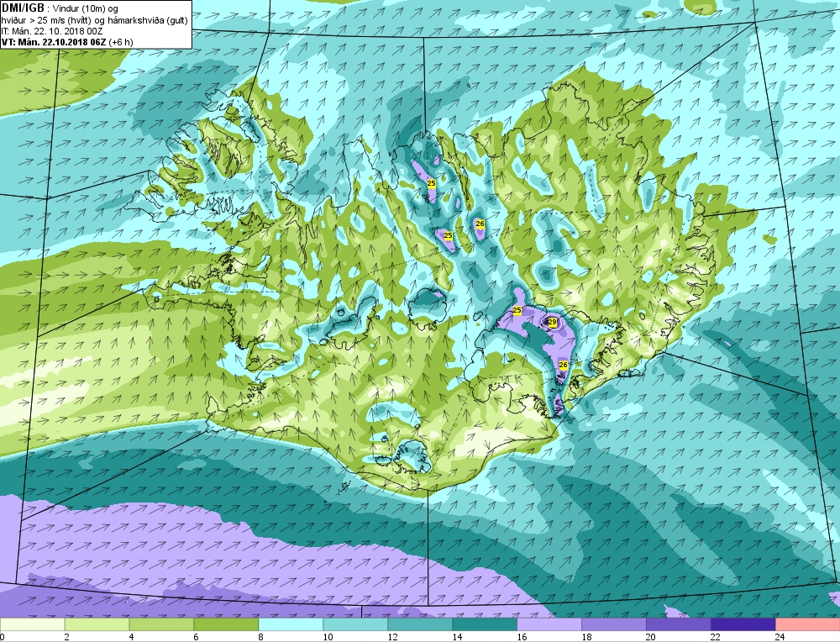Click the "DMI/IGB" title text
Screen dimensions: 840x642
coord(23,8)
